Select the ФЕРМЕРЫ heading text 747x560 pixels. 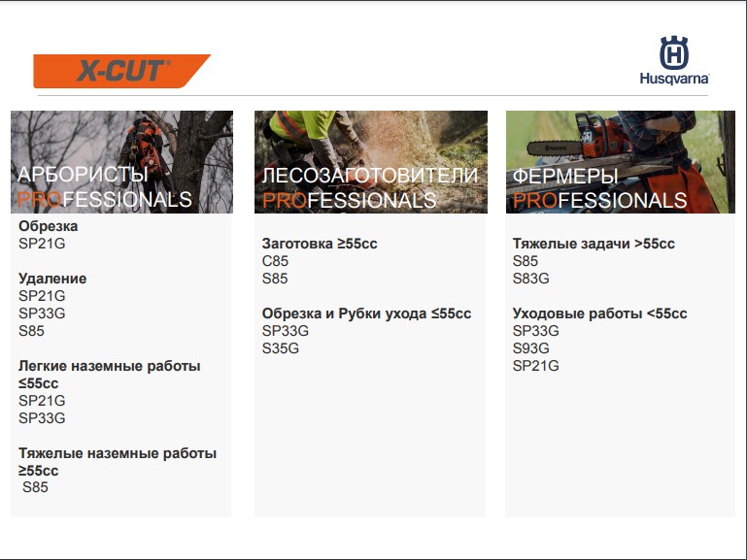click(x=565, y=176)
